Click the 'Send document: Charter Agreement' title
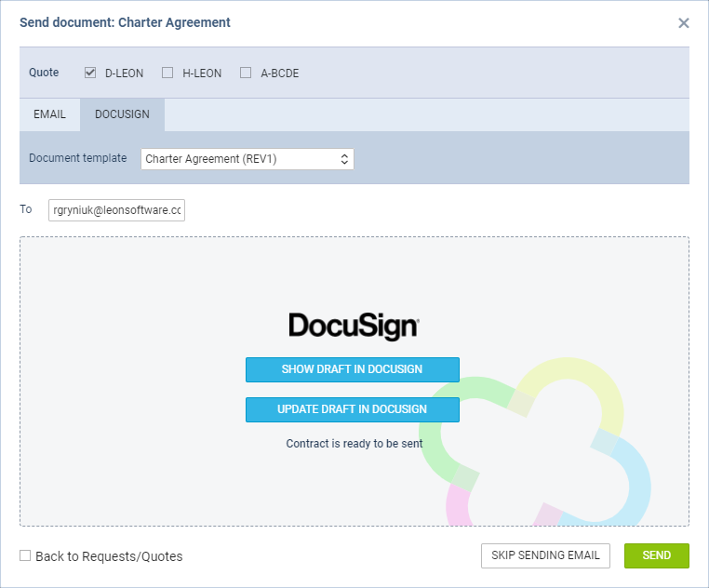This screenshot has height=588, width=709. [125, 22]
